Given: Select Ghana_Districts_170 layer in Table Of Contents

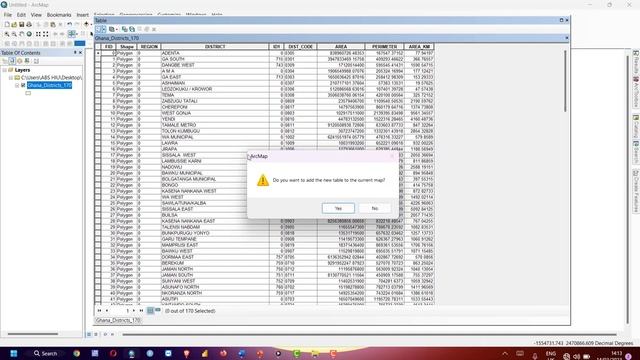Looking at the screenshot, I should coord(50,85).
